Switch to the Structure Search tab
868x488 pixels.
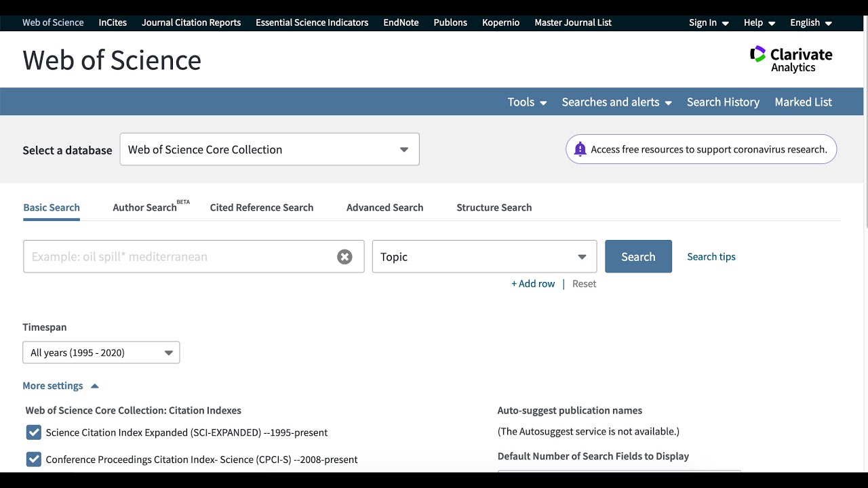coord(494,207)
